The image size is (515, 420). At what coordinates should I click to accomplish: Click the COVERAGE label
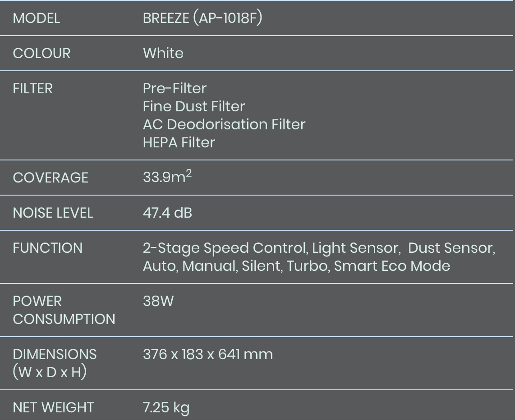tap(51, 178)
